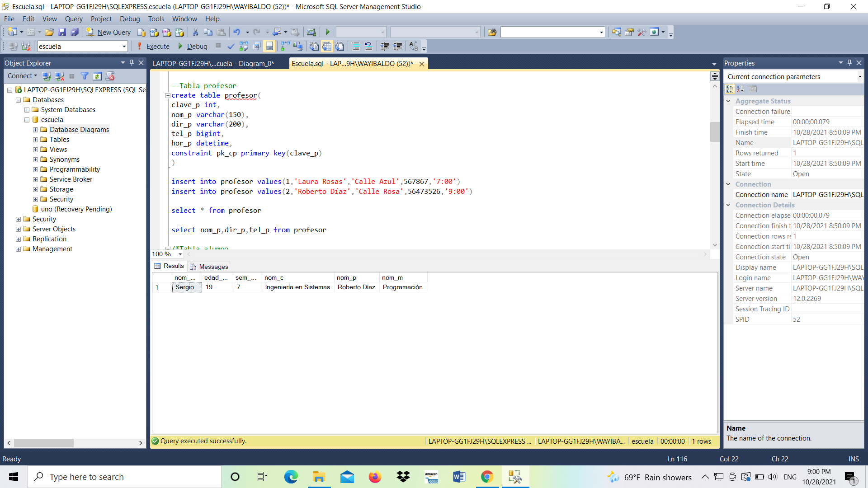
Task: Click the Execute button
Action: [153, 46]
